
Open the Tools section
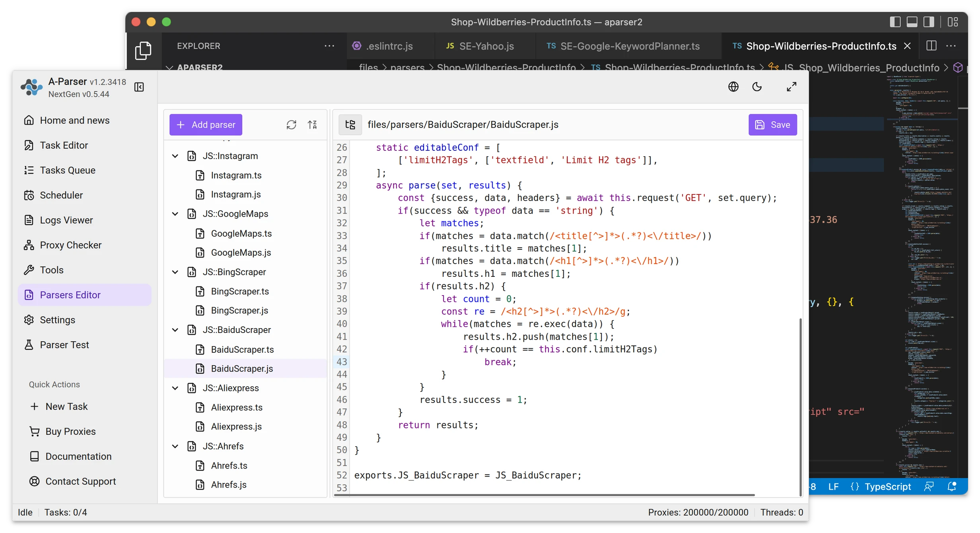[85, 270]
